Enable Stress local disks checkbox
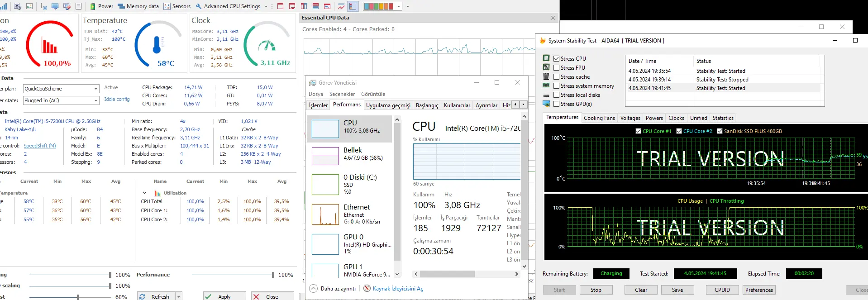This screenshot has height=300, width=868. (x=556, y=95)
